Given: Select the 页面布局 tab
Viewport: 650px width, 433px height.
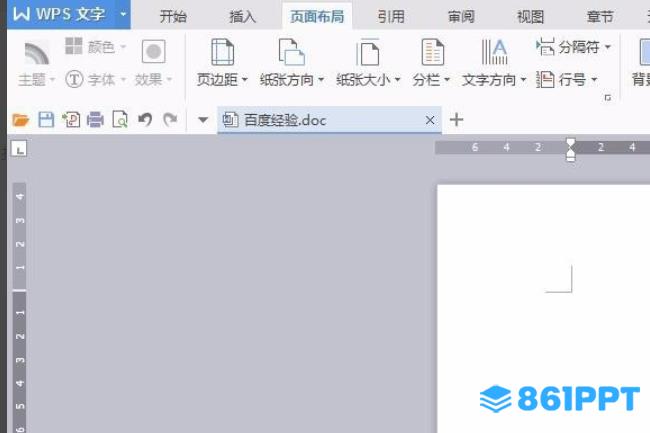Looking at the screenshot, I should point(317,17).
